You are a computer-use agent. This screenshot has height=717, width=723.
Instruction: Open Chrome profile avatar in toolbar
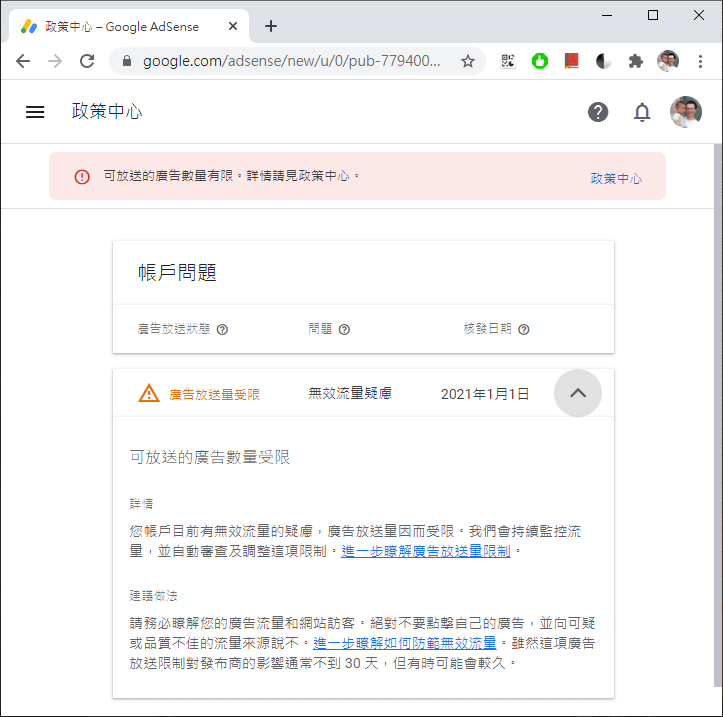point(668,61)
